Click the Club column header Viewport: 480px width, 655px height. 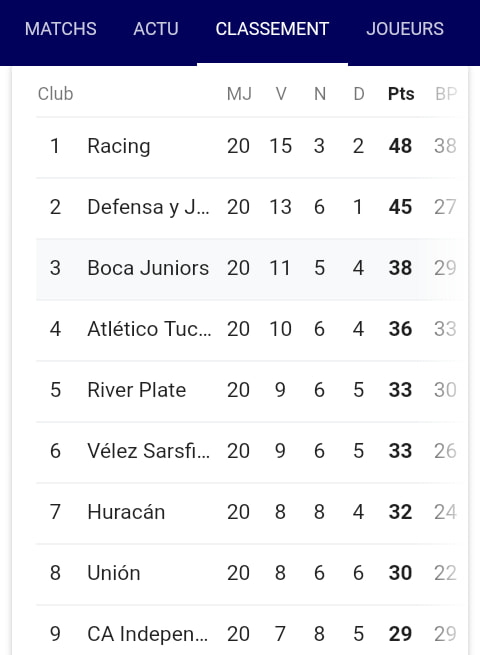(56, 94)
